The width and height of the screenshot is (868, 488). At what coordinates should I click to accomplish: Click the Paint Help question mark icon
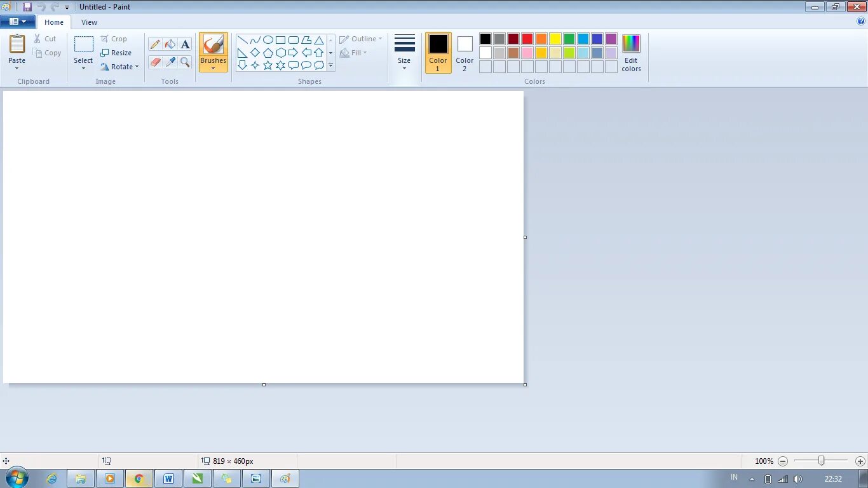click(x=861, y=21)
